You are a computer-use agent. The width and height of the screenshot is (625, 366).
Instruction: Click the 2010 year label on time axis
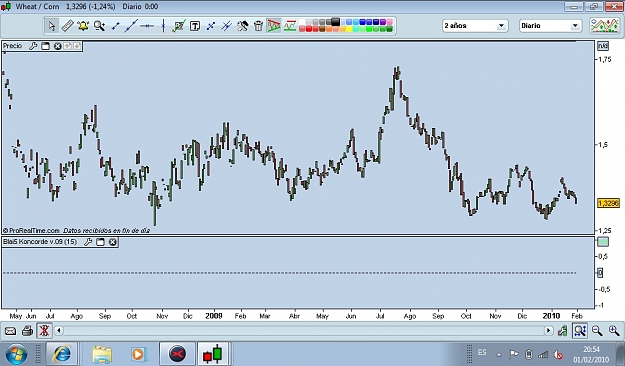click(x=551, y=316)
